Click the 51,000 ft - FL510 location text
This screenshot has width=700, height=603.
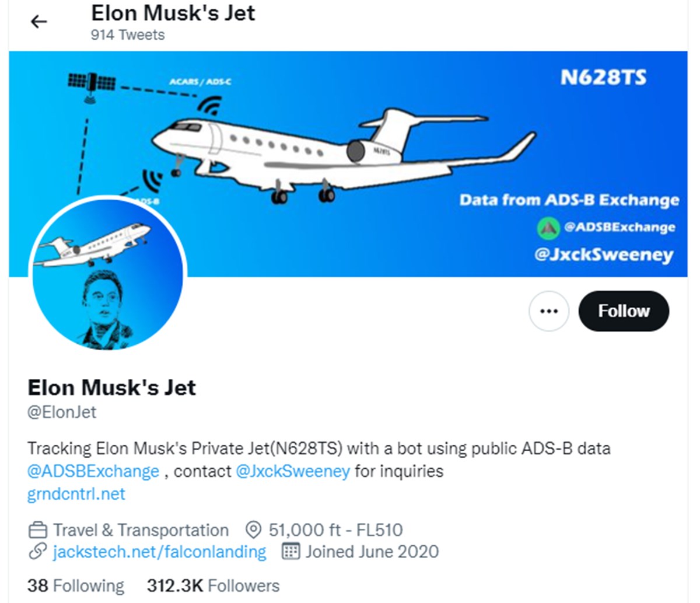(x=335, y=530)
